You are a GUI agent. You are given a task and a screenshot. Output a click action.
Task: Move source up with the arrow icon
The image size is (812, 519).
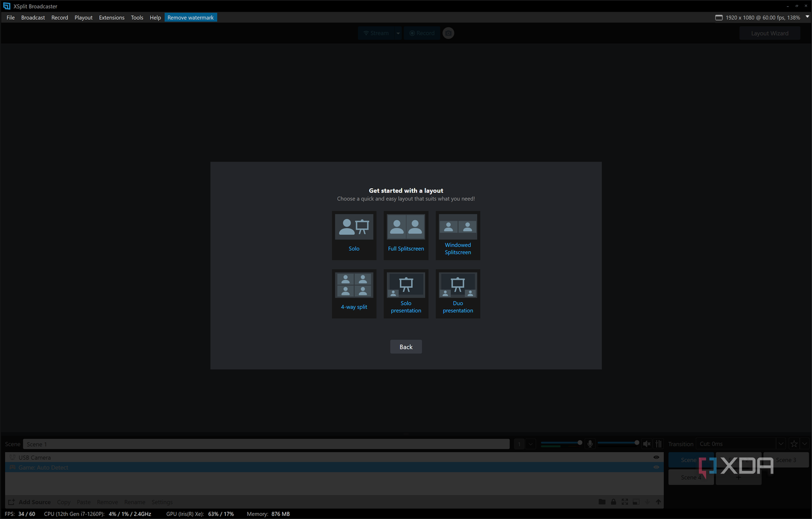[x=658, y=502]
